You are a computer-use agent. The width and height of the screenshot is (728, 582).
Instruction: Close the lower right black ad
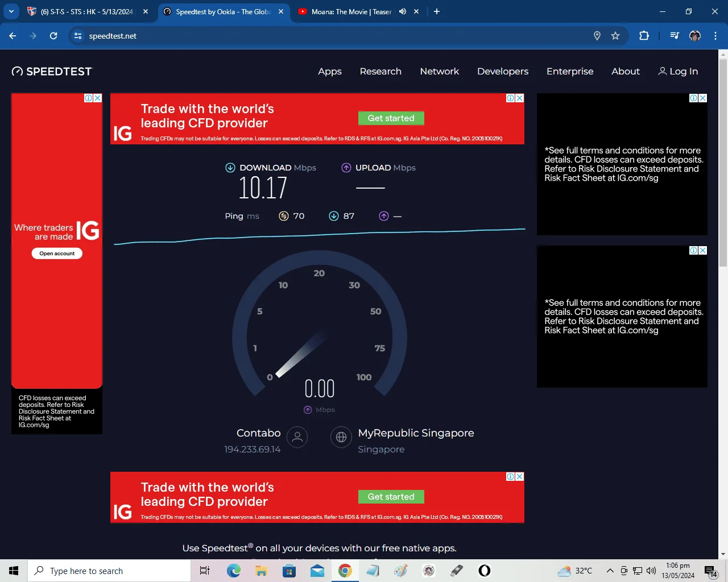click(x=703, y=250)
